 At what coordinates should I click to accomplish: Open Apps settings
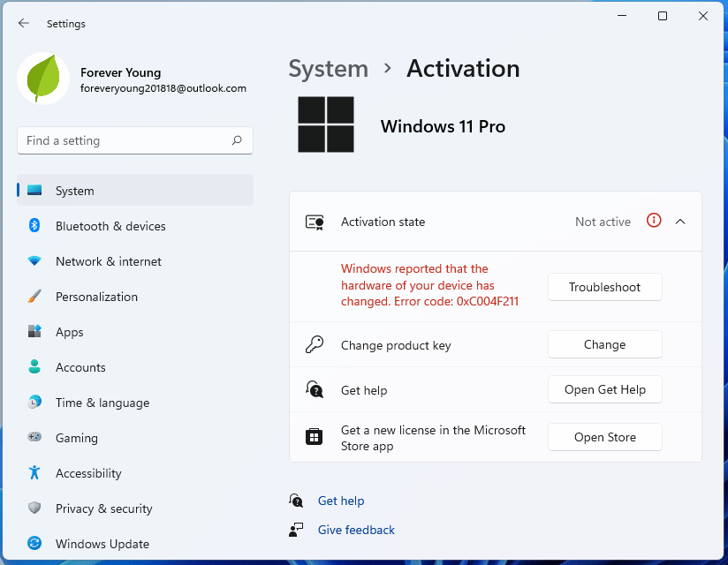(x=135, y=332)
